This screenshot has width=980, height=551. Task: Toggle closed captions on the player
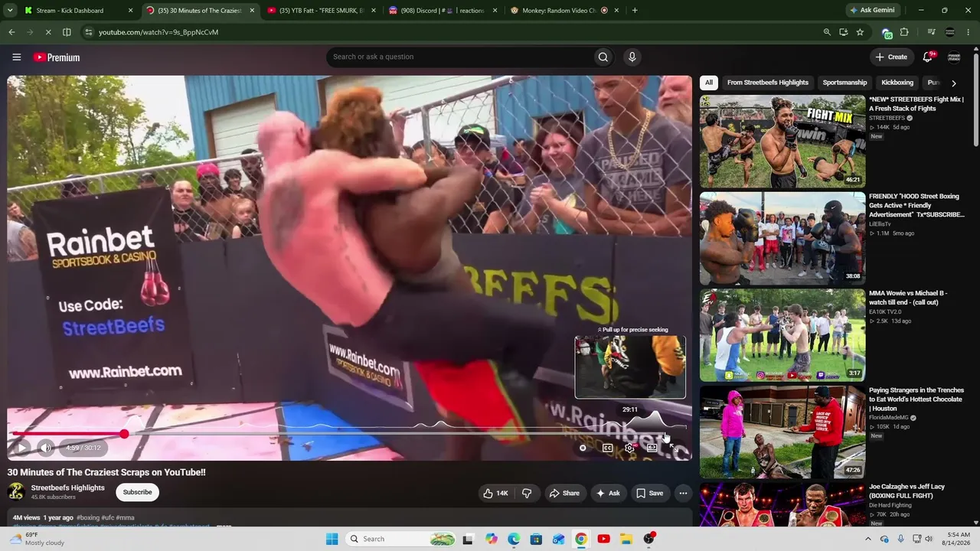pos(607,448)
